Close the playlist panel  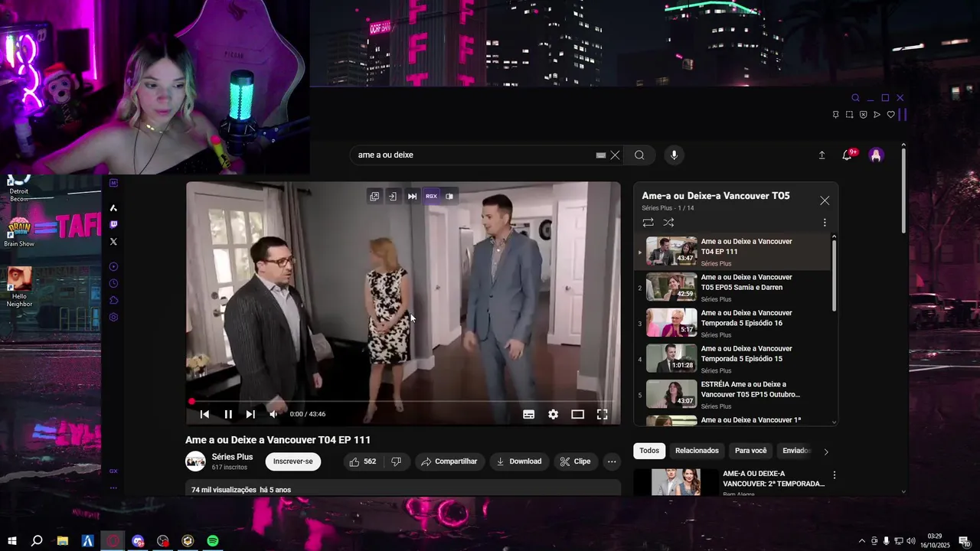pos(825,201)
